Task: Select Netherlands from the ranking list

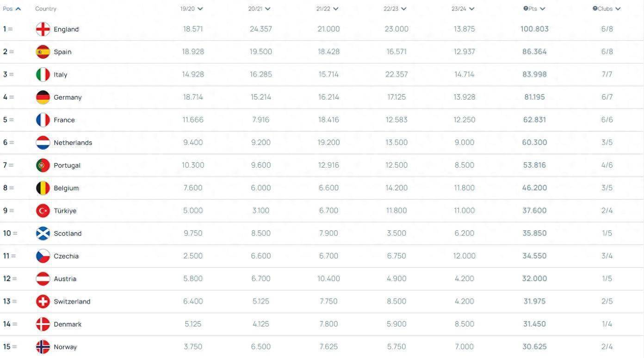Action: (x=73, y=142)
